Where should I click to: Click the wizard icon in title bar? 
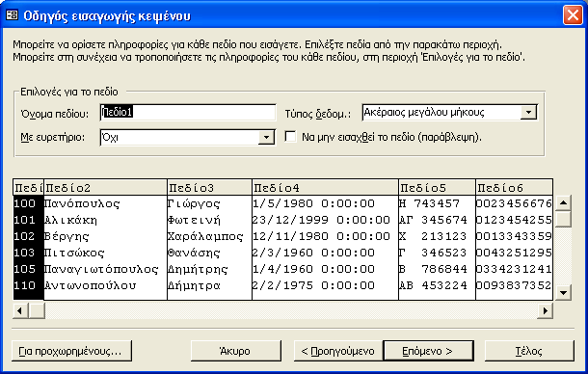[12, 15]
